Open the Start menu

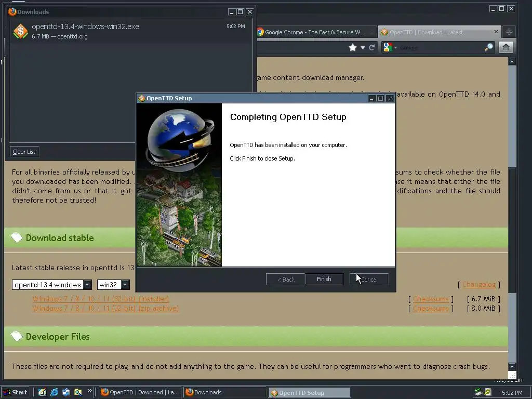[15, 392]
